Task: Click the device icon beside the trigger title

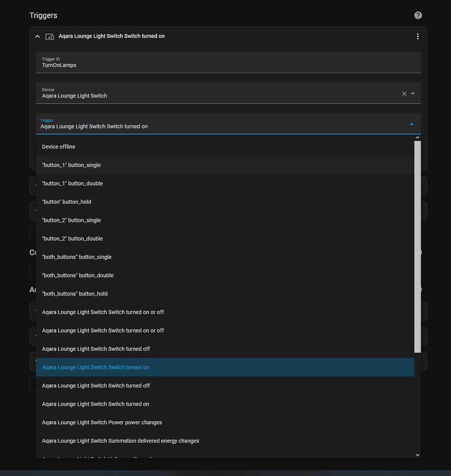Action: click(49, 36)
